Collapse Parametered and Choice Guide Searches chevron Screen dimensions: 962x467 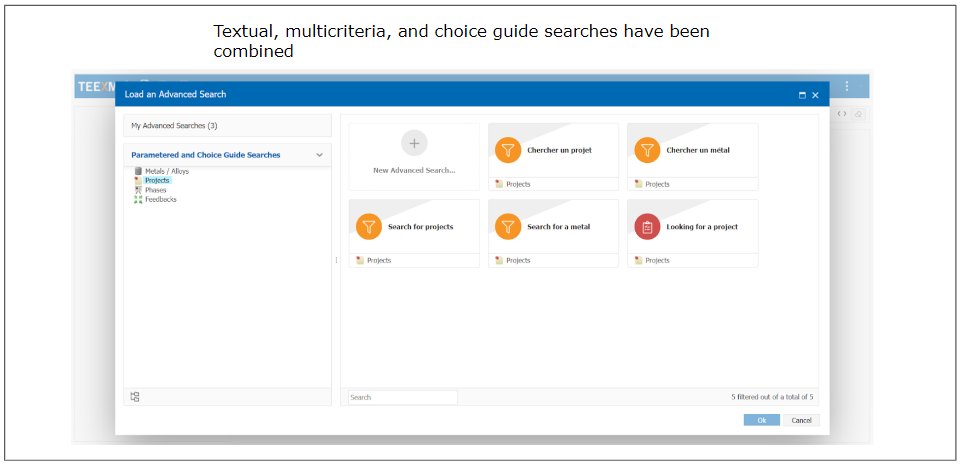click(319, 155)
